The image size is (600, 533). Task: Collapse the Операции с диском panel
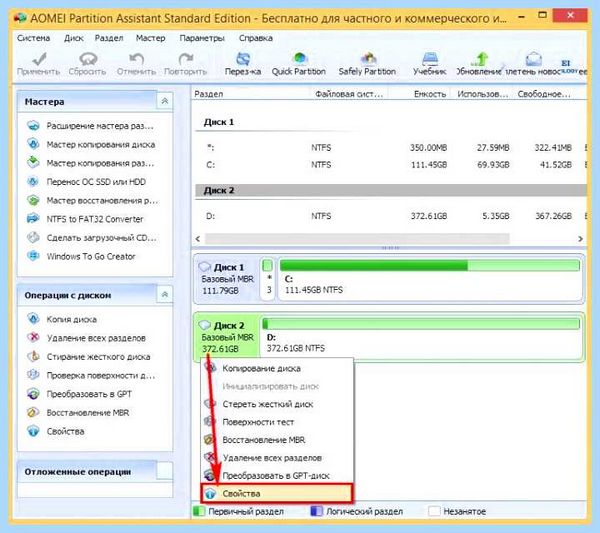point(165,295)
